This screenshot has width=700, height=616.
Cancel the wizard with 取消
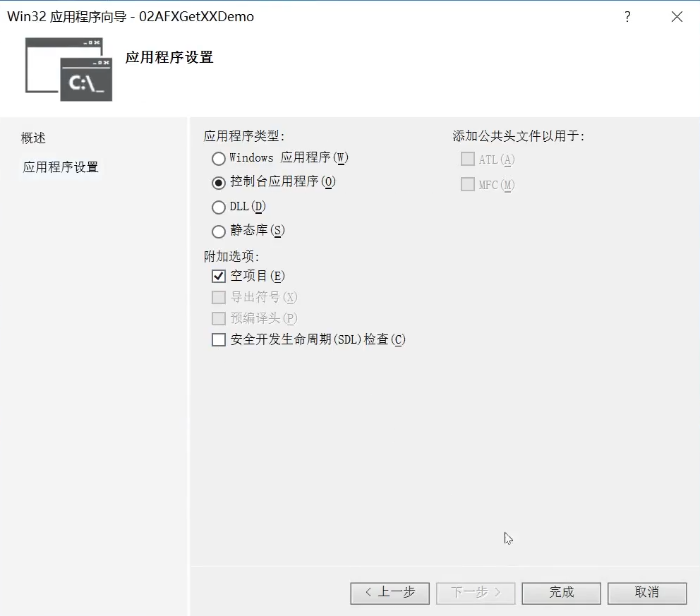[x=647, y=593]
